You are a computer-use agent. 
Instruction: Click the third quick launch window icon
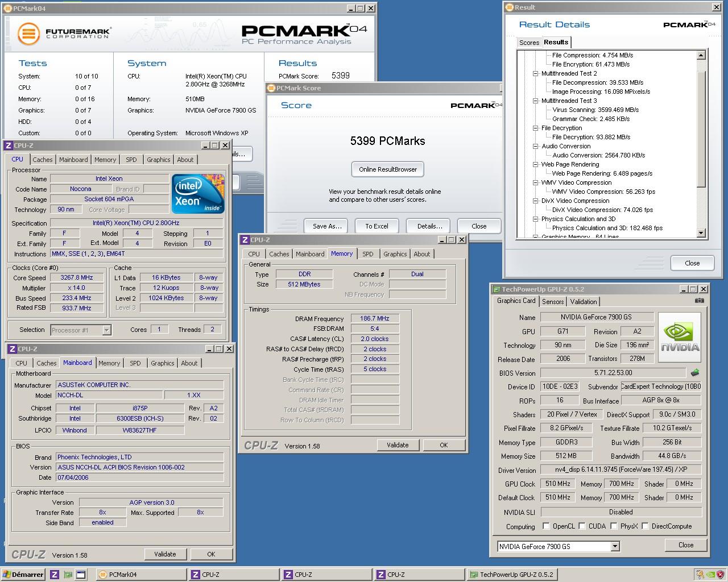click(81, 575)
